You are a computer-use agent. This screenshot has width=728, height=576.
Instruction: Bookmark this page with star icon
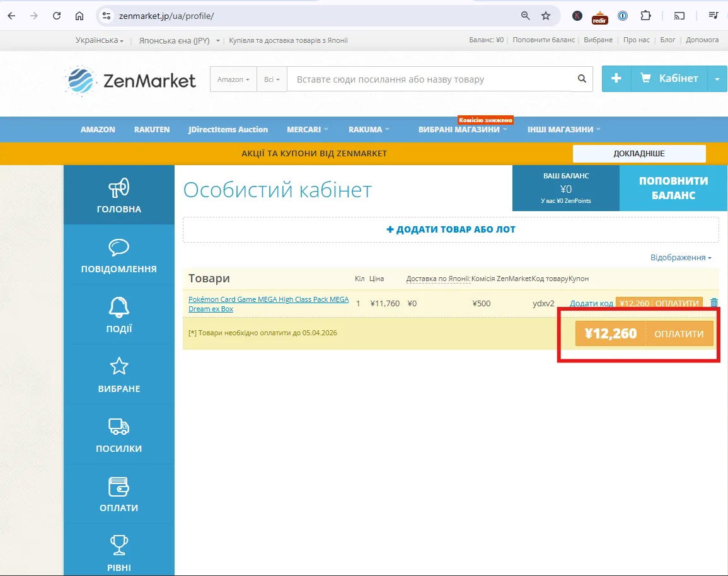click(546, 16)
